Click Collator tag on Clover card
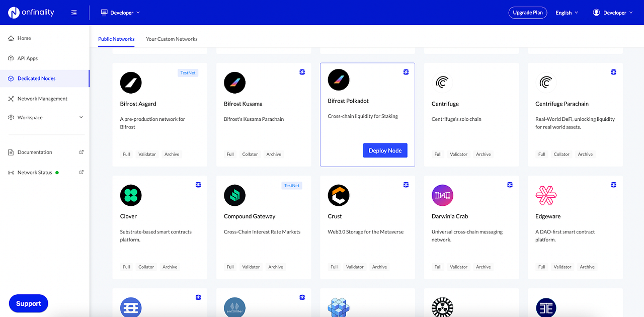The height and width of the screenshot is (317, 644). coord(146,267)
